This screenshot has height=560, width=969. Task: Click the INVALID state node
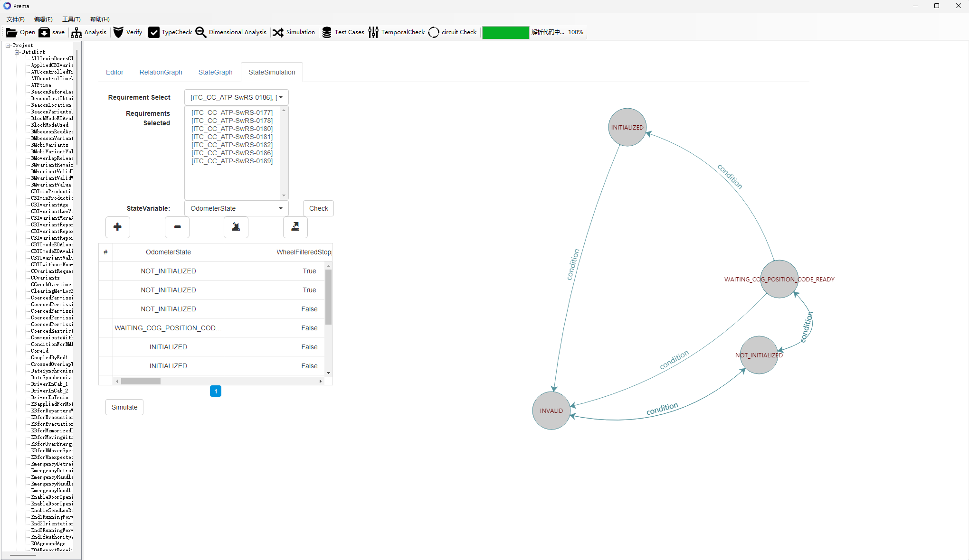[551, 411]
